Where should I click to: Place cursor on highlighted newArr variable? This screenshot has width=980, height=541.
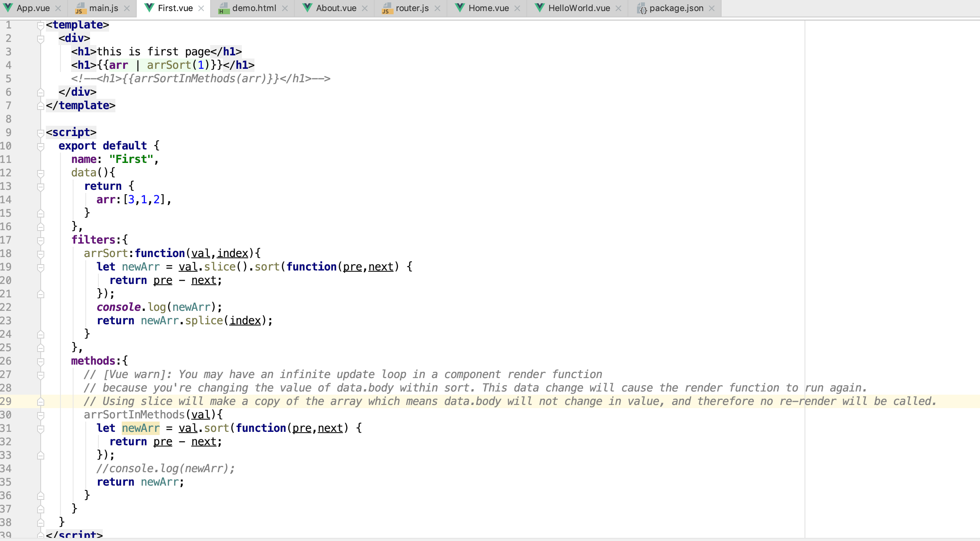point(140,428)
